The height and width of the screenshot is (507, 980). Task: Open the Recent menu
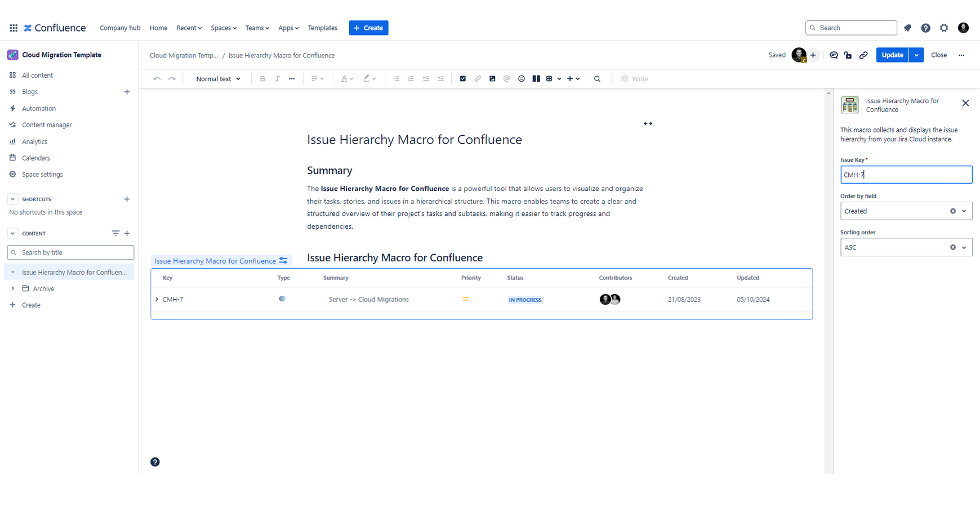(189, 28)
